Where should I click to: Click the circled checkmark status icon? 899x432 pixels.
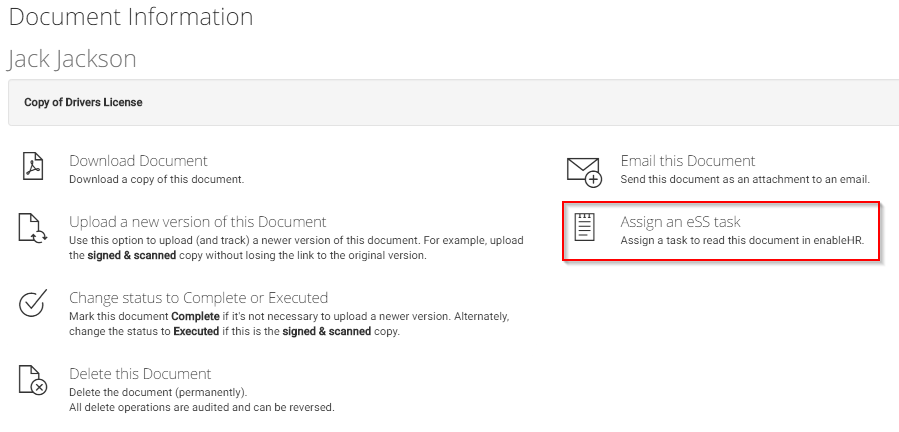pos(33,303)
